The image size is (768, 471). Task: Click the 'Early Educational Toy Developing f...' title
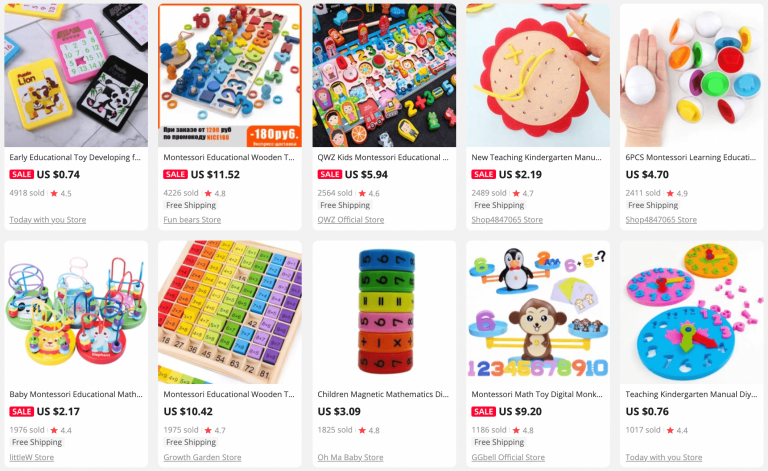coord(75,157)
